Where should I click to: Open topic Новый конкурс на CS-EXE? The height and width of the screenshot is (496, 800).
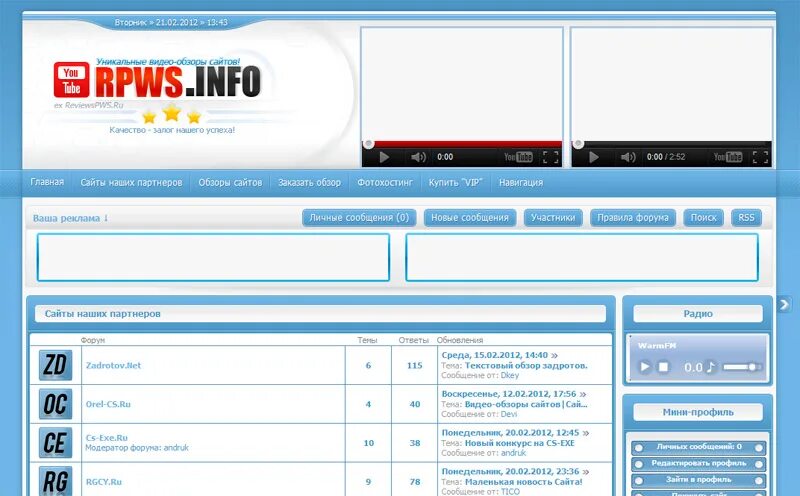pos(519,443)
